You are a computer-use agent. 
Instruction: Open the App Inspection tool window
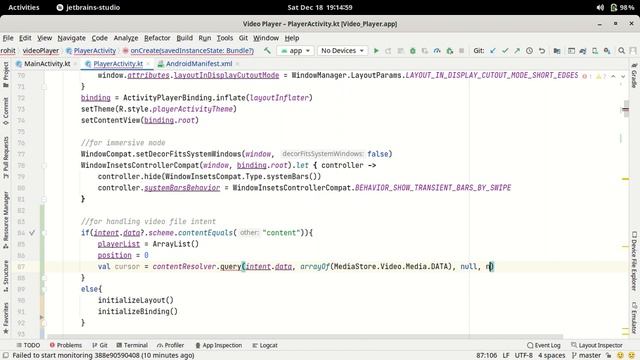(218, 345)
